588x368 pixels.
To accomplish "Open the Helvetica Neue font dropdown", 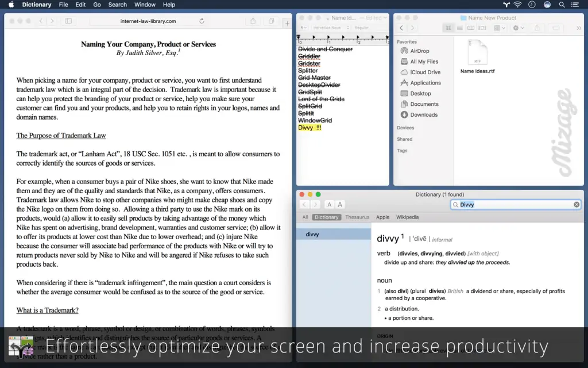I will pos(331,28).
